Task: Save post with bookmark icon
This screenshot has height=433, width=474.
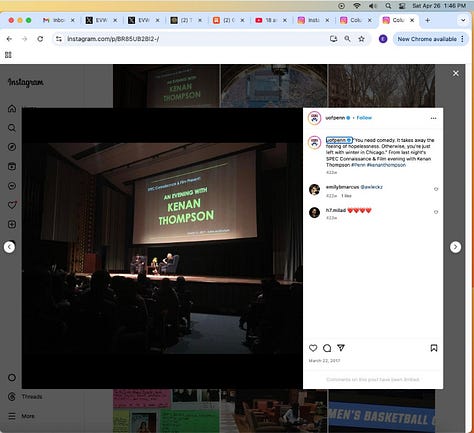Action: click(x=434, y=348)
